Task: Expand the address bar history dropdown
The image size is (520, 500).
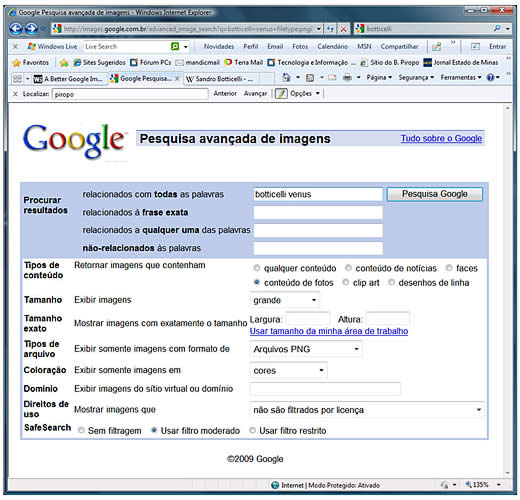Action: (319, 29)
